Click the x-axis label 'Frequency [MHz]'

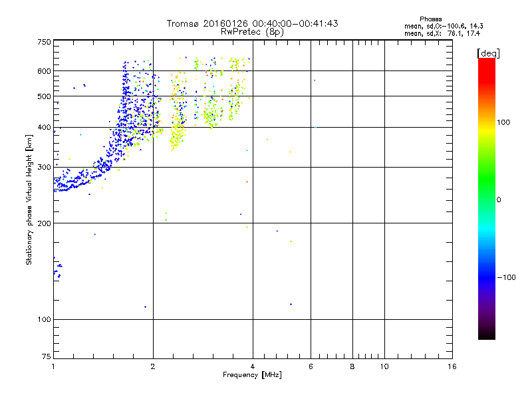point(252,375)
